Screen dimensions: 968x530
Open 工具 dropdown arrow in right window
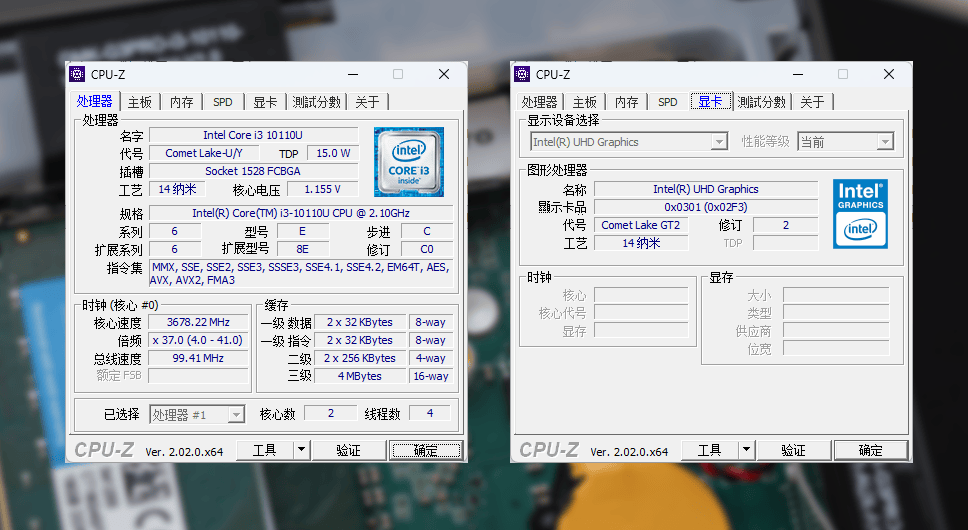(746, 450)
